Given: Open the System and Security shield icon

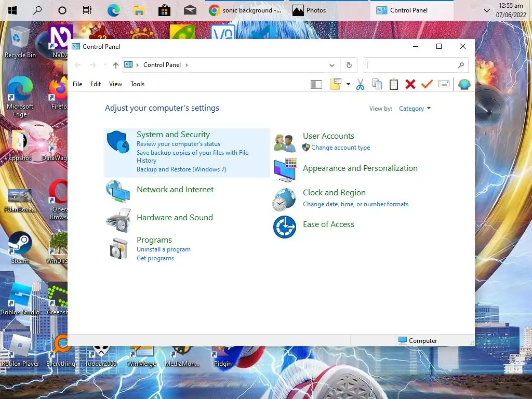Looking at the screenshot, I should (x=118, y=142).
